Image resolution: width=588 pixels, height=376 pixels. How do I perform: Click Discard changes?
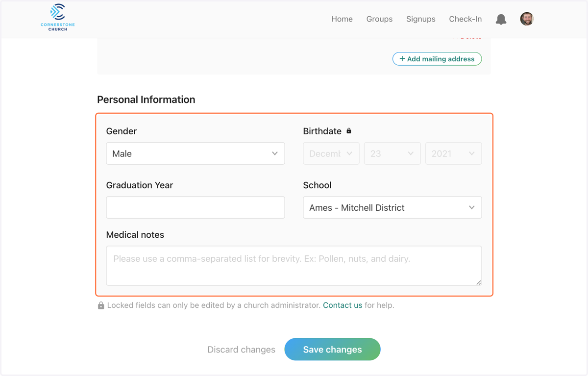coord(241,350)
